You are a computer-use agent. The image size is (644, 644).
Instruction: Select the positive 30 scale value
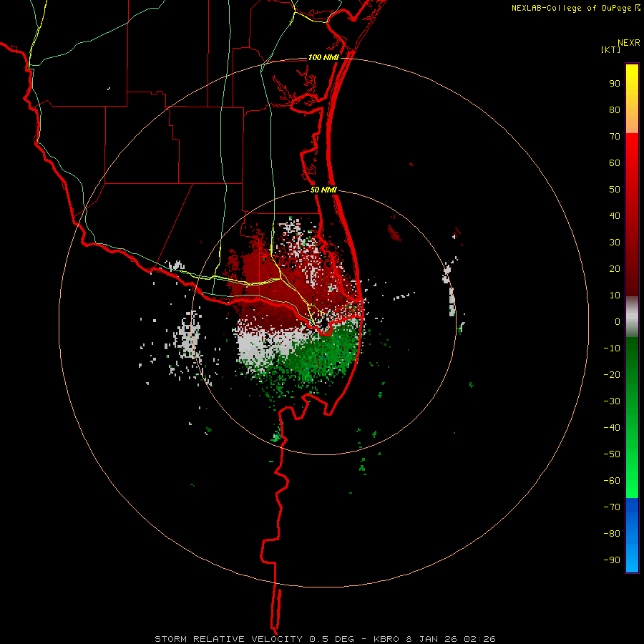pos(615,243)
